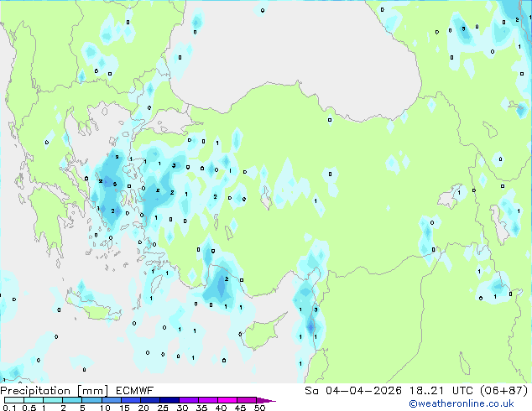Viewport: 532px width, 411px height.
Task: Click the legend label "0.5"
Action: pyautogui.click(x=29, y=408)
